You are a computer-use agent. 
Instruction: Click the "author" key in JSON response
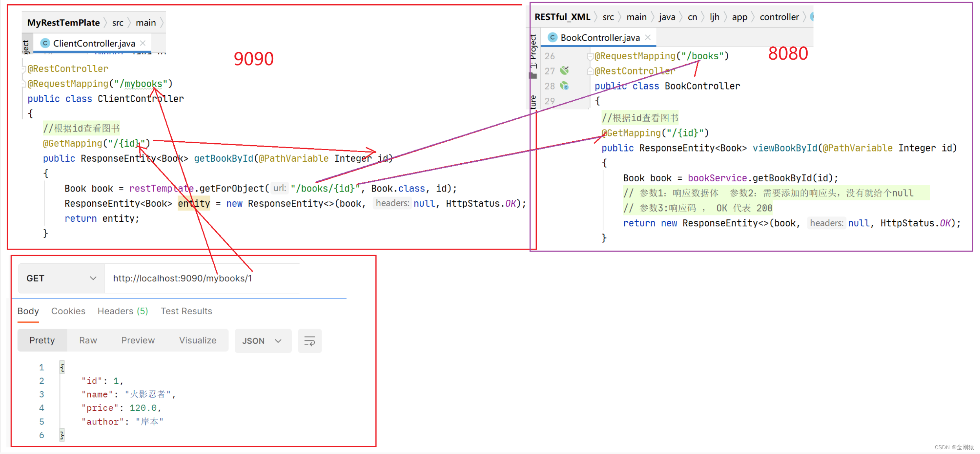tap(102, 422)
